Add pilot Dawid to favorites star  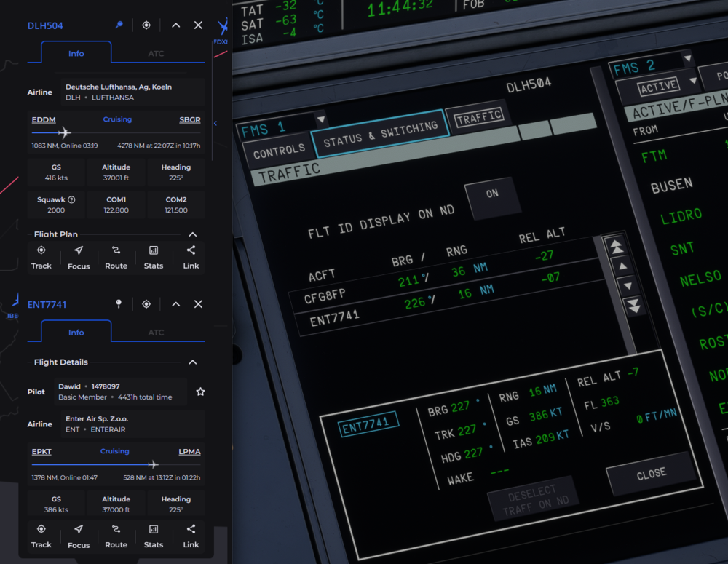tap(200, 392)
